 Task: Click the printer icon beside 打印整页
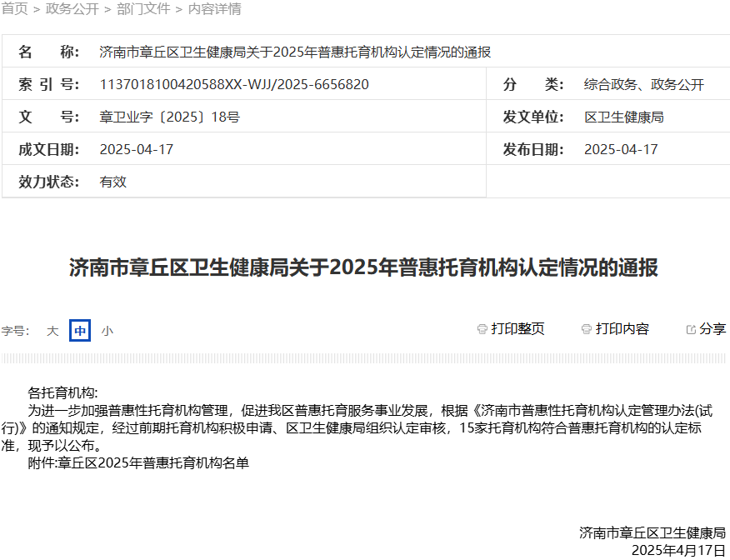click(482, 328)
